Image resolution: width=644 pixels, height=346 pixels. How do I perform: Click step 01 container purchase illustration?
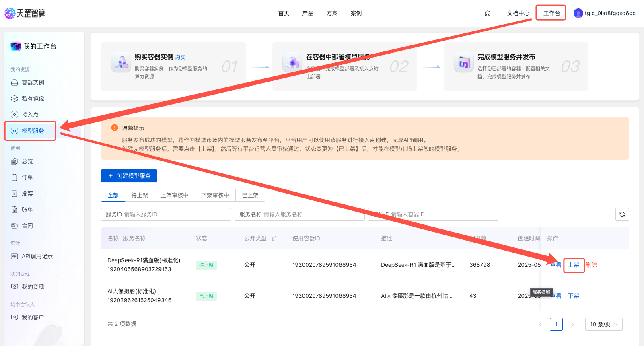tap(121, 63)
